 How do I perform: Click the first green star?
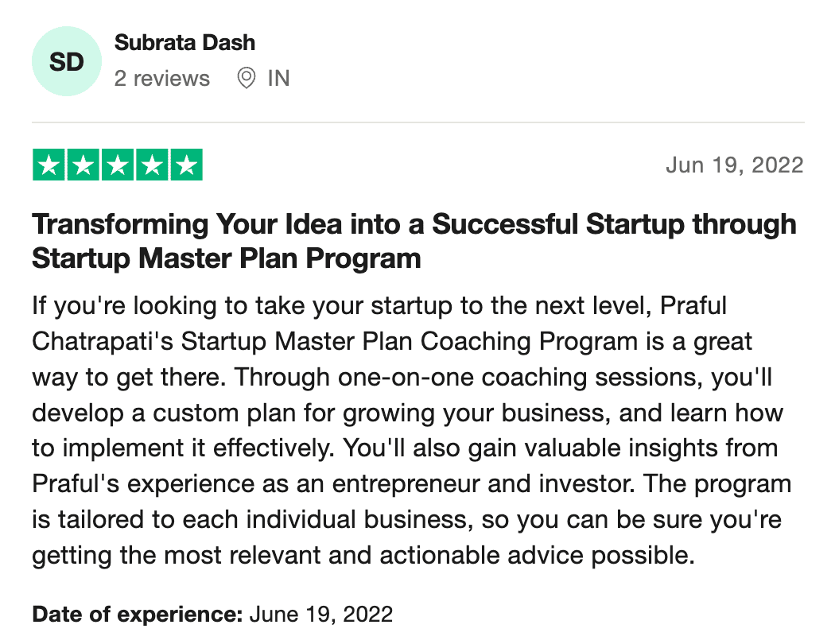tap(49, 165)
